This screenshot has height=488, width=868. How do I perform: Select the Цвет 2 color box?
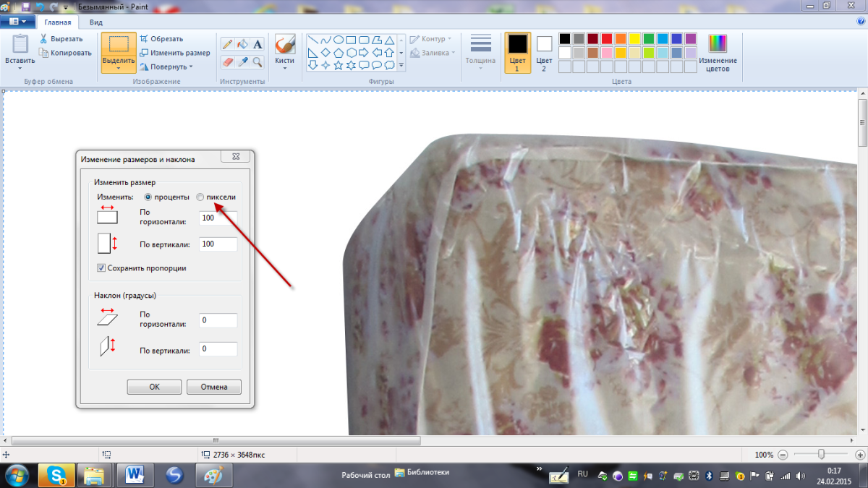click(x=544, y=52)
